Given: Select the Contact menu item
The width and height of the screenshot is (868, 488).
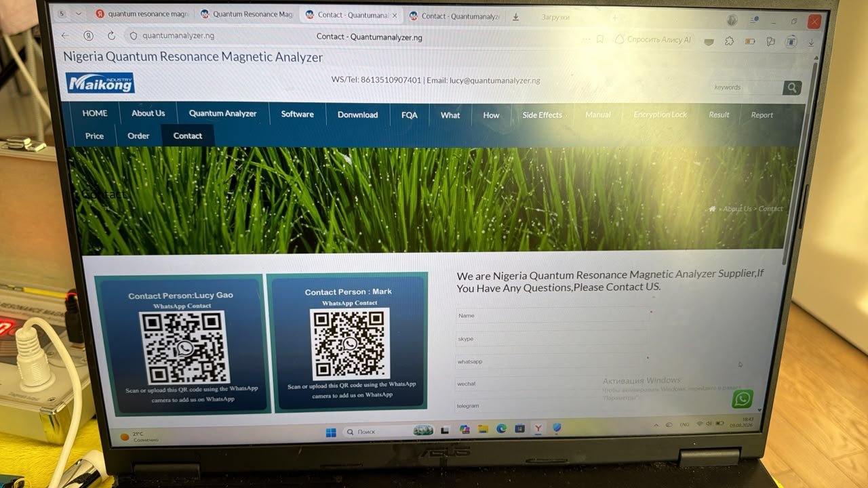Looking at the screenshot, I should (x=188, y=136).
